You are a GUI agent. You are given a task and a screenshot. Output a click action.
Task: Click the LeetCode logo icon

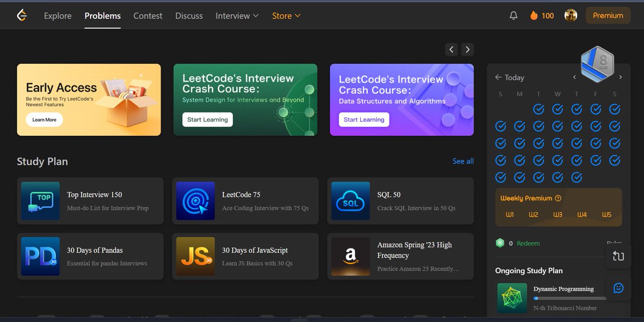tap(22, 16)
